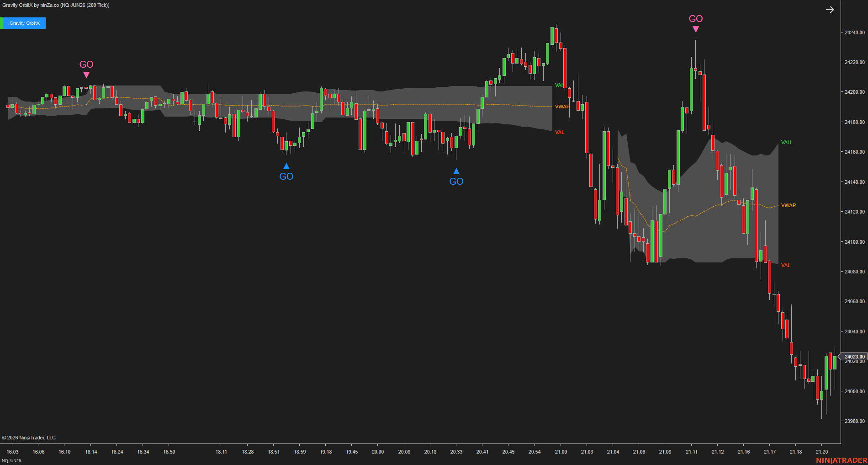The image size is (868, 465).
Task: Click the red VAL label near 21:00
Action: 560,132
